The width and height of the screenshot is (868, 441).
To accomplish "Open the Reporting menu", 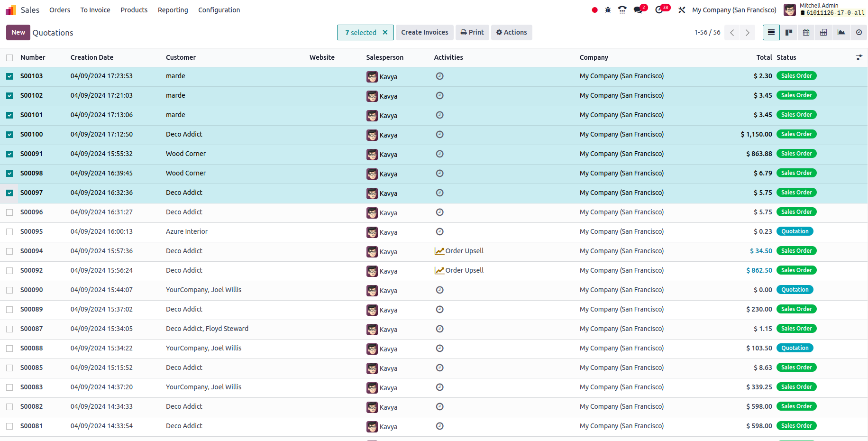I will 173,10.
